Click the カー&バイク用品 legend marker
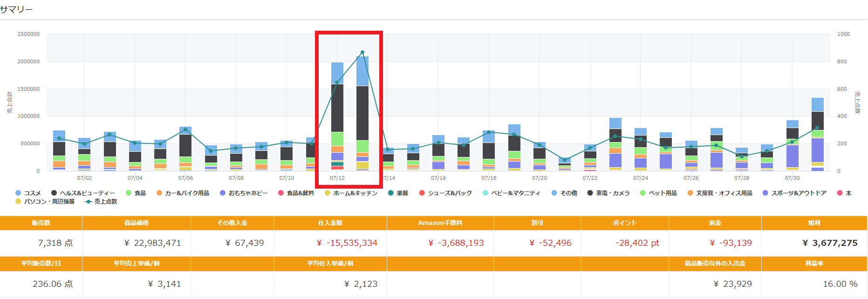Image resolution: width=868 pixels, height=299 pixels. pyautogui.click(x=159, y=193)
